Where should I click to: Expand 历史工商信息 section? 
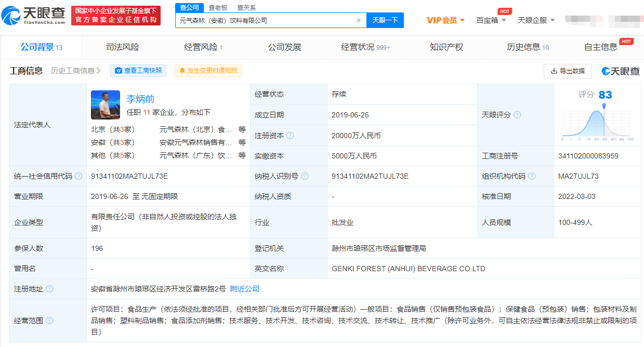point(75,71)
